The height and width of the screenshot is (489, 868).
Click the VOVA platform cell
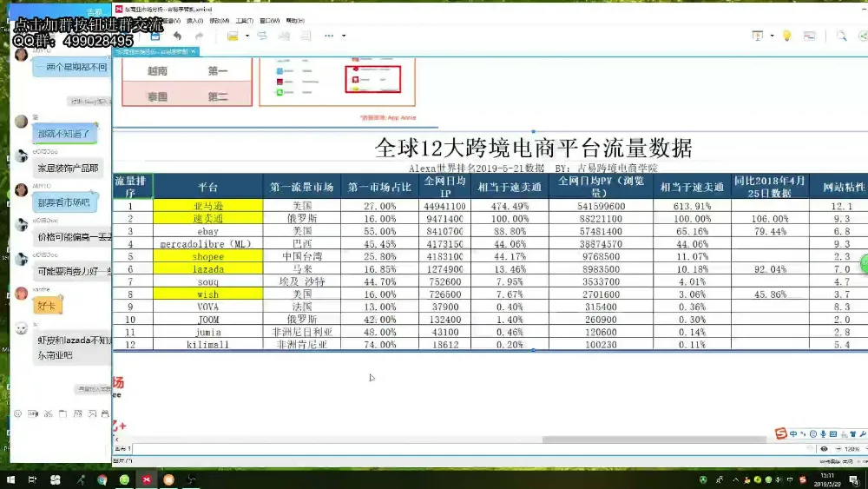[x=208, y=307]
